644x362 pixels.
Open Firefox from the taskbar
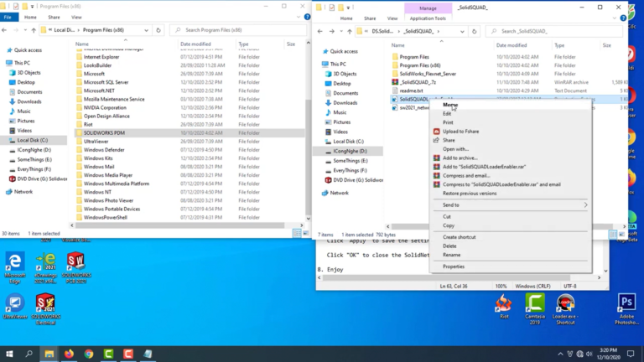point(69,354)
